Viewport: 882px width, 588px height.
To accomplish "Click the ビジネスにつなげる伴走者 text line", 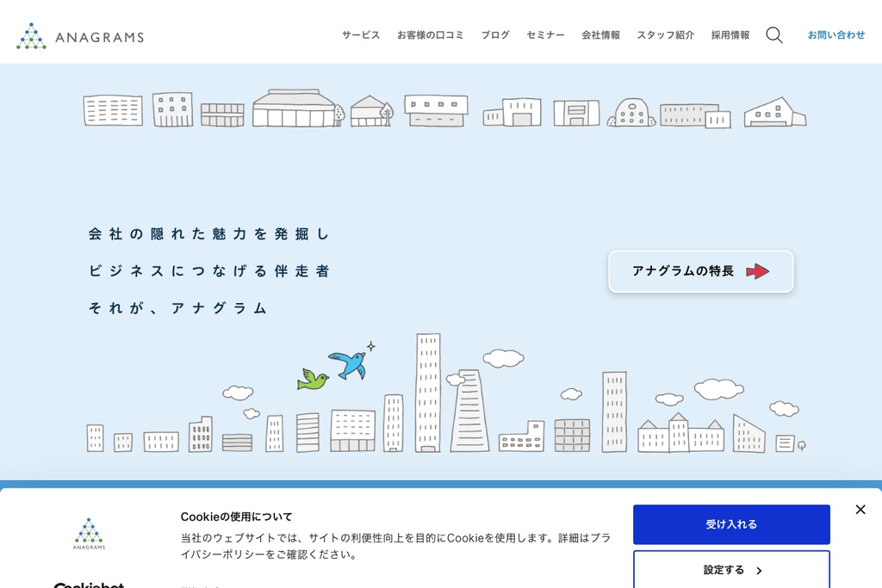I will 208,271.
